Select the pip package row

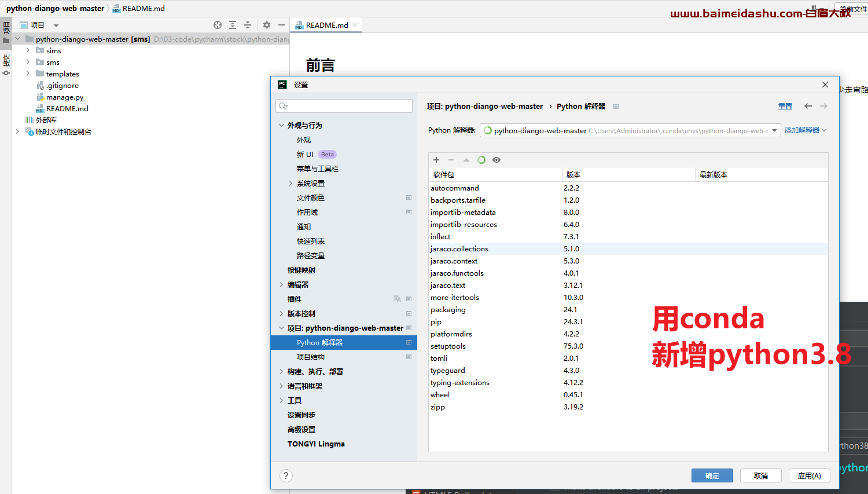pyautogui.click(x=628, y=321)
